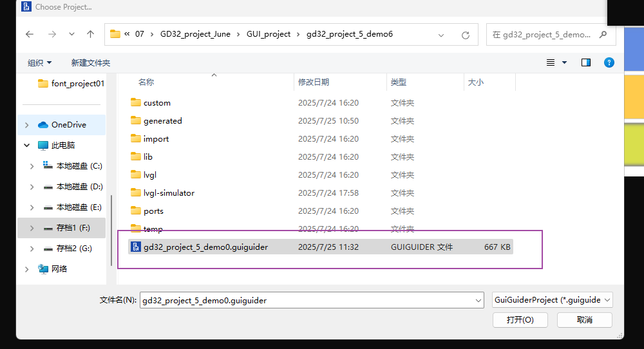Click the 取消 button
Viewport: 644px width, 349px height.
pos(585,320)
